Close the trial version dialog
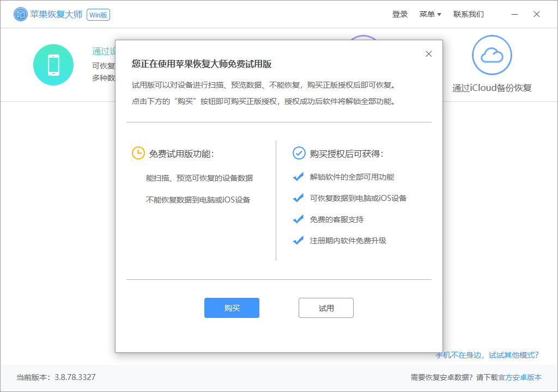Screen dimensions: 558x392 coord(428,54)
